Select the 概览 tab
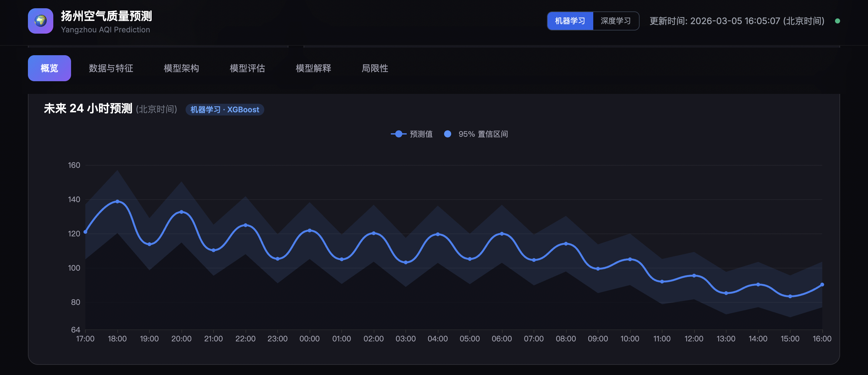Viewport: 868px width, 375px height. pyautogui.click(x=49, y=69)
